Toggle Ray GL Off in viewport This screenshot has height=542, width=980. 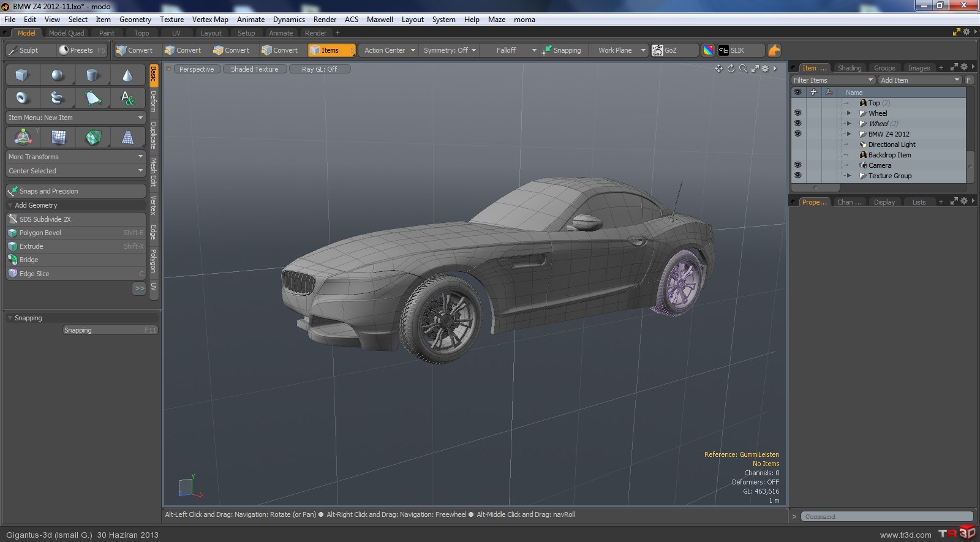pos(319,69)
